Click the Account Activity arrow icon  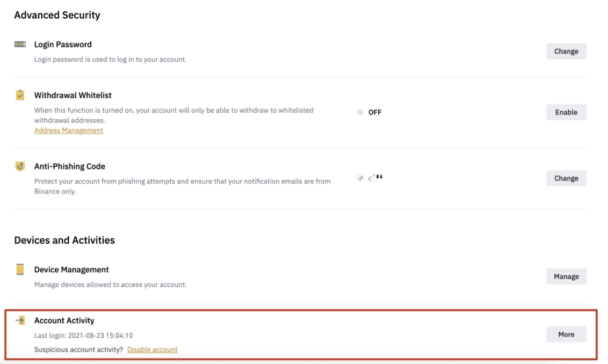[20, 321]
